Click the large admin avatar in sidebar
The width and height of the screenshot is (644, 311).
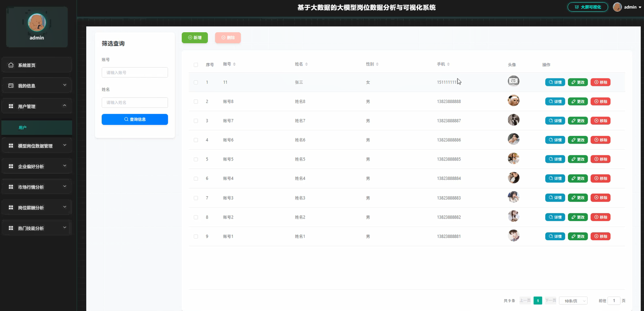[37, 22]
